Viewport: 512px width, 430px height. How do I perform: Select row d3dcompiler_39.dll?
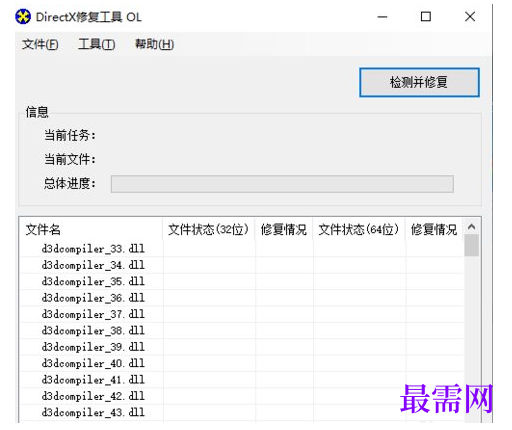241,347
